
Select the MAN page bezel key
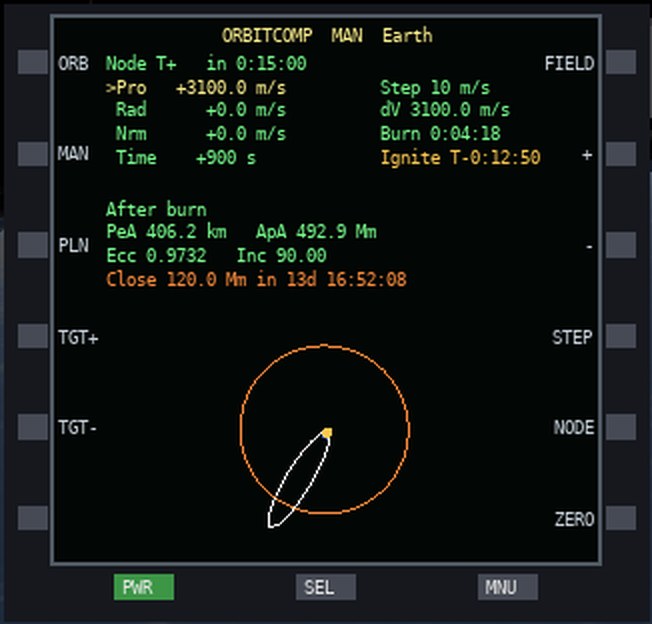point(33,153)
